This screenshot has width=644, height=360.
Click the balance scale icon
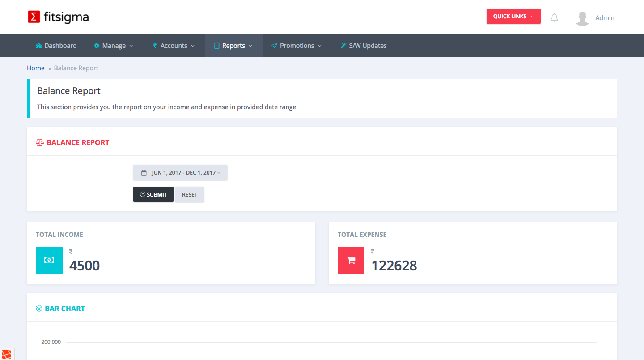[x=40, y=142]
